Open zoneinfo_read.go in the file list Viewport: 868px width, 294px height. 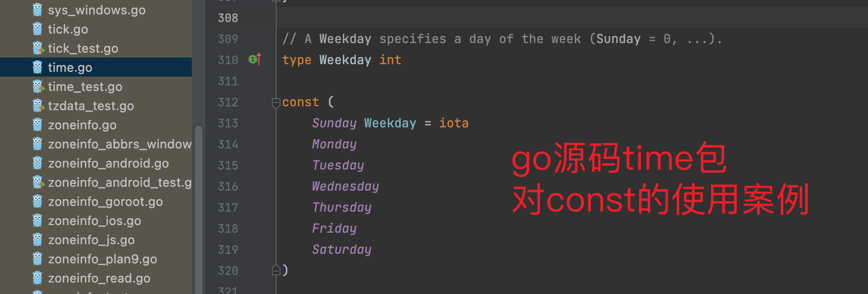click(x=99, y=278)
